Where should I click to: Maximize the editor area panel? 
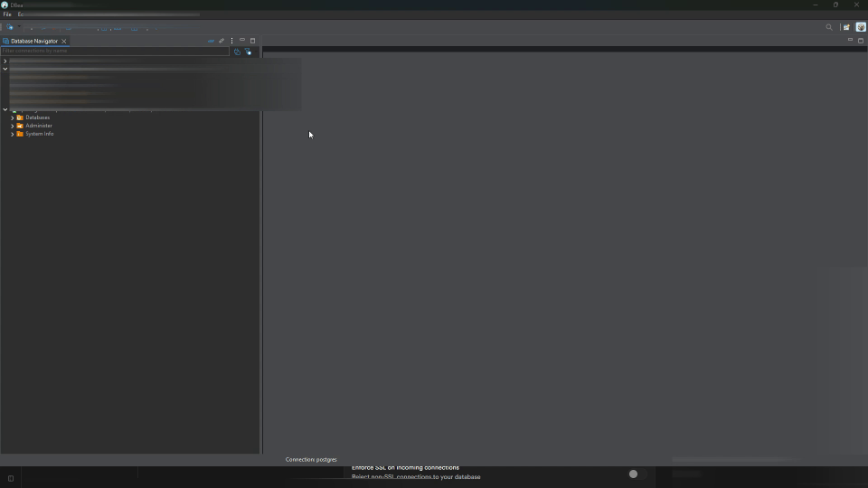coord(861,41)
